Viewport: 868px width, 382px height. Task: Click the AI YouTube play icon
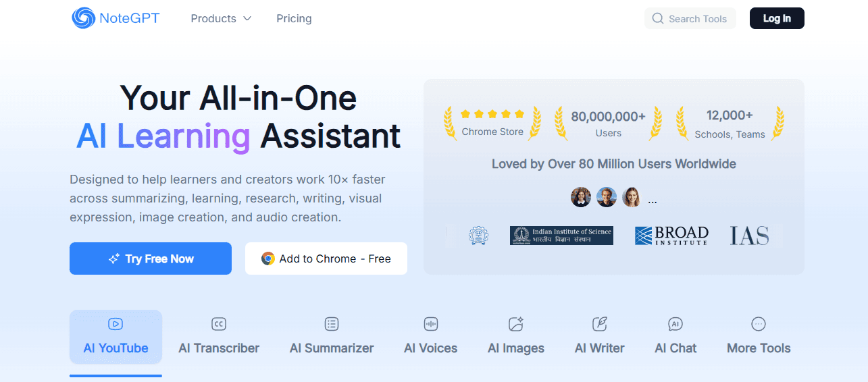pos(116,325)
